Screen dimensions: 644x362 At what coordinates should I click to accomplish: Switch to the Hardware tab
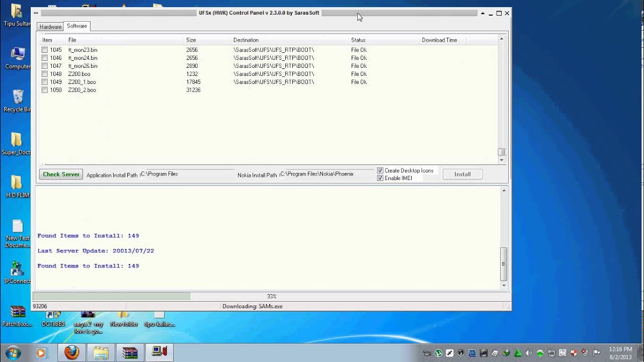(x=50, y=27)
